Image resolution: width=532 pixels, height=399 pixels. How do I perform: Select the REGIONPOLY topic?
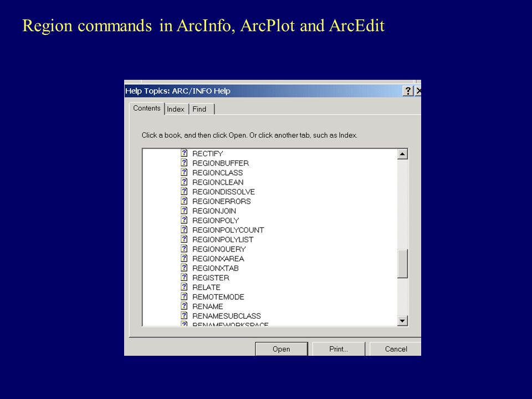216,220
